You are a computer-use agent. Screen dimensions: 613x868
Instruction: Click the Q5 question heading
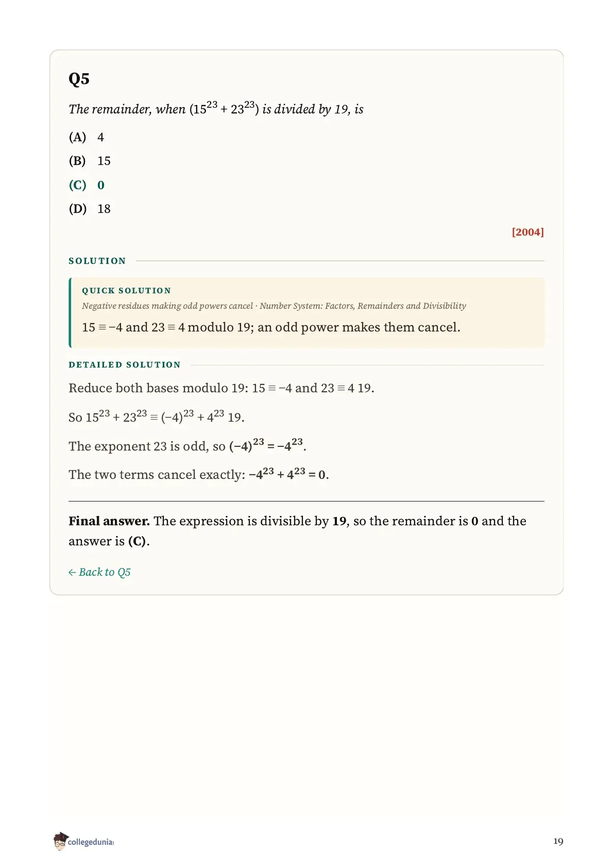(79, 79)
